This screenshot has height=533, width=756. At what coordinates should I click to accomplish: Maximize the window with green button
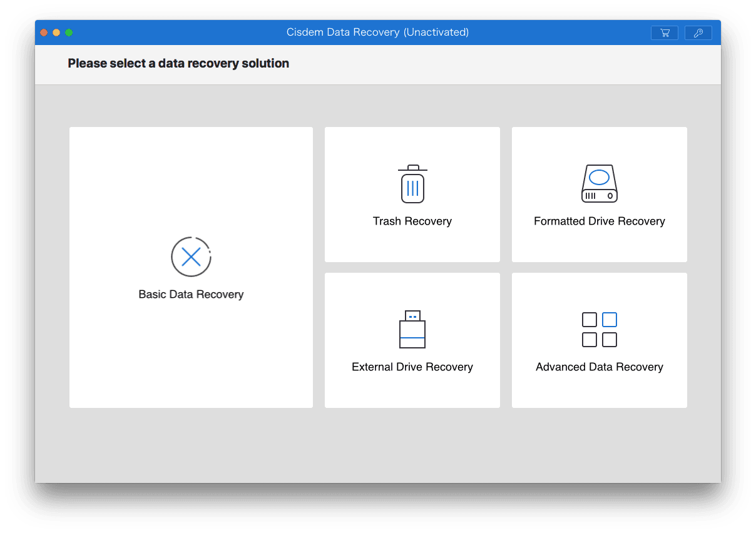tap(69, 33)
